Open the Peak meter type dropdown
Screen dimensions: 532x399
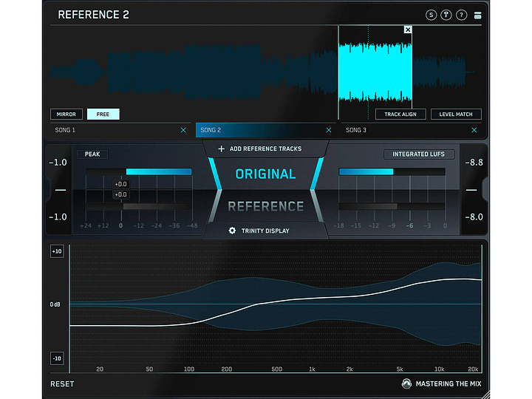click(x=92, y=154)
